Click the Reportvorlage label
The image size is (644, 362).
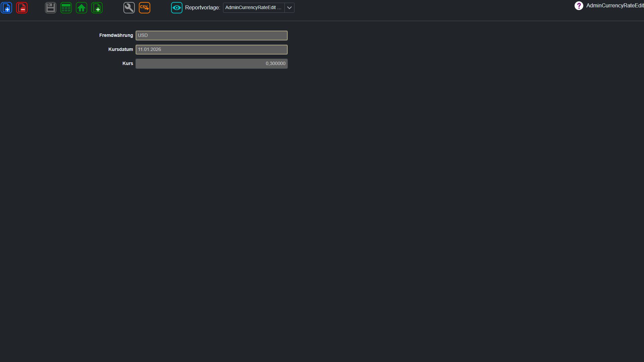tap(203, 8)
